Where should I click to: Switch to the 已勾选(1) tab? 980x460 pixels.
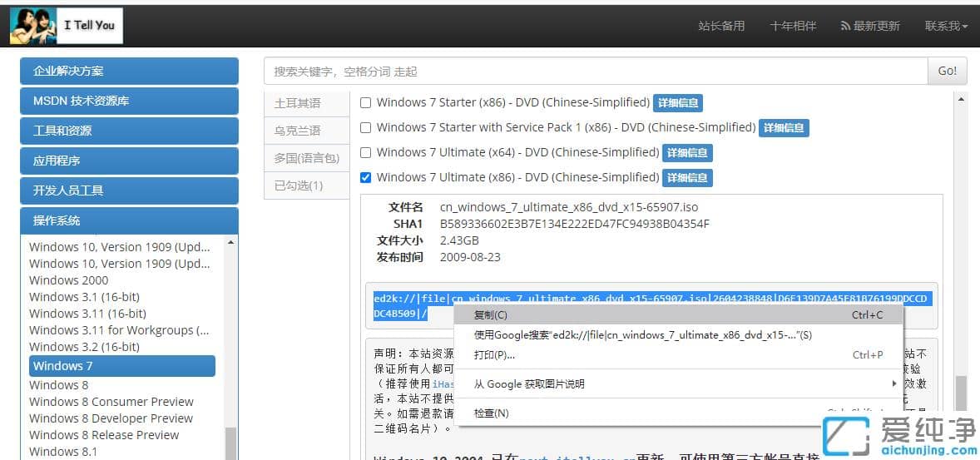coord(306,185)
